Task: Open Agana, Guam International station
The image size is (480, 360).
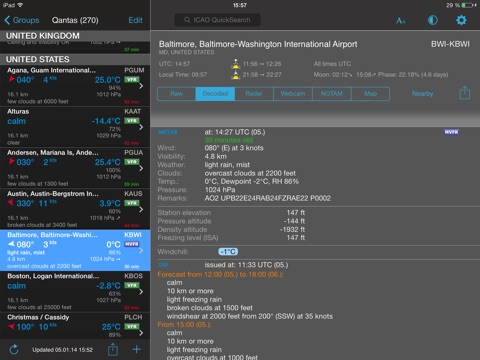Action: [75, 86]
